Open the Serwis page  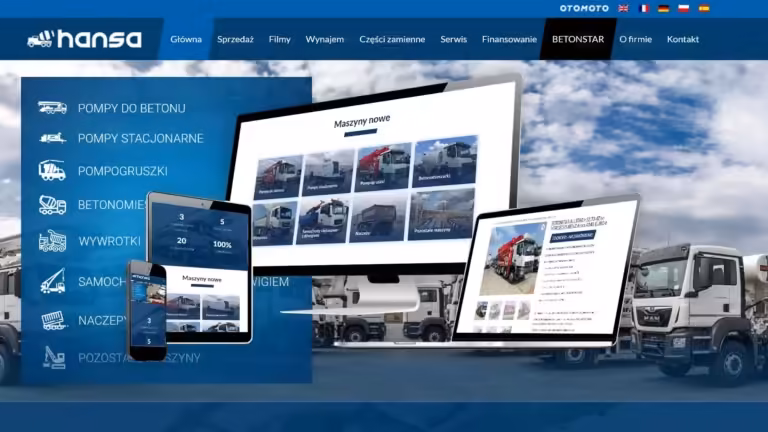(453, 39)
